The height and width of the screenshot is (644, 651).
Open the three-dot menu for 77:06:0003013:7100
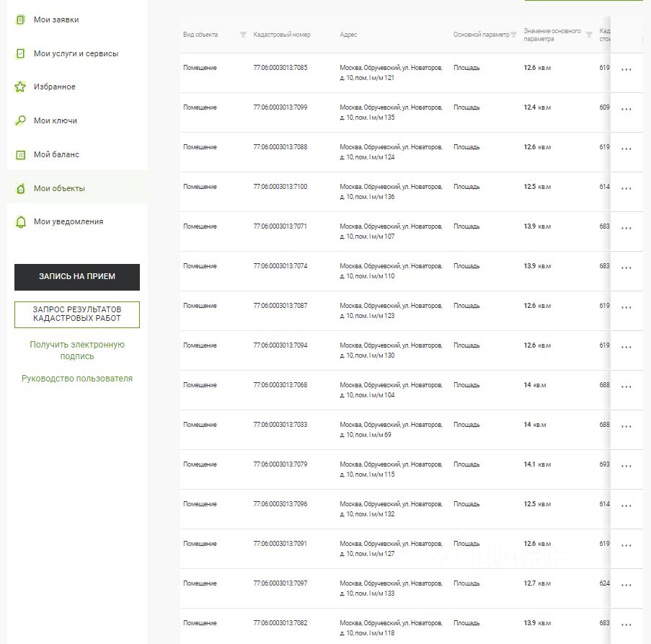tap(626, 188)
